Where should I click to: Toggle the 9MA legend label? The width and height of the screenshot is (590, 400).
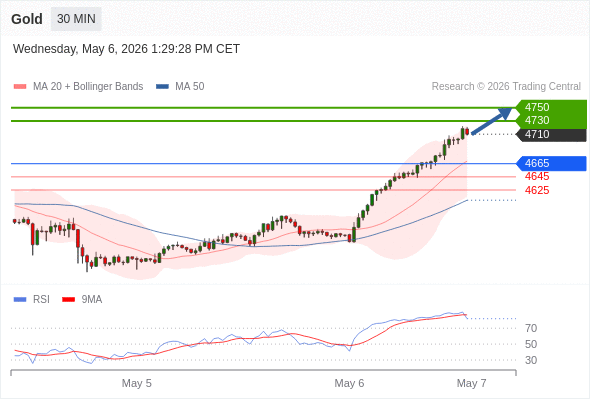[92, 300]
